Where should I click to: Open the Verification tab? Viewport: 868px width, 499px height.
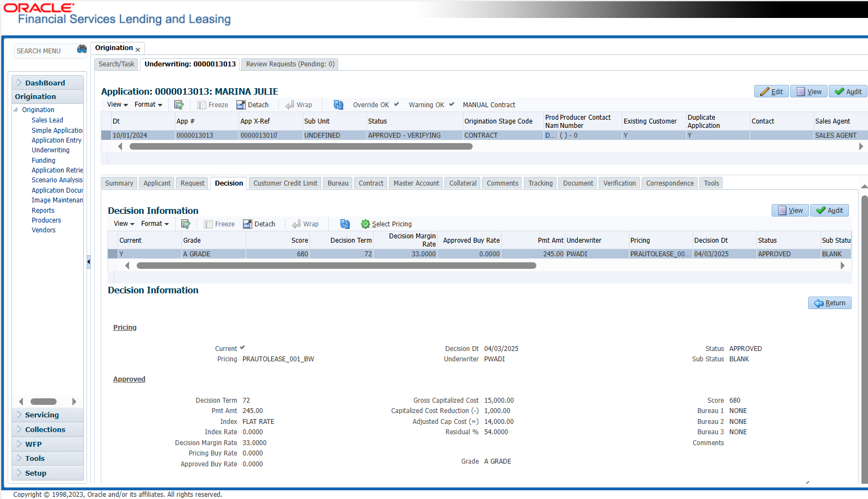(x=619, y=183)
